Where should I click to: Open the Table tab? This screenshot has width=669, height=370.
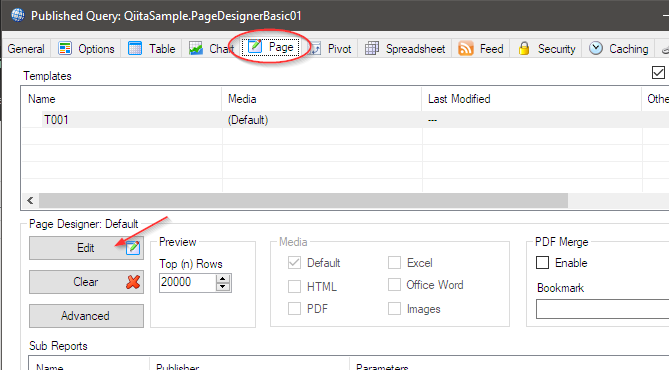click(x=152, y=49)
